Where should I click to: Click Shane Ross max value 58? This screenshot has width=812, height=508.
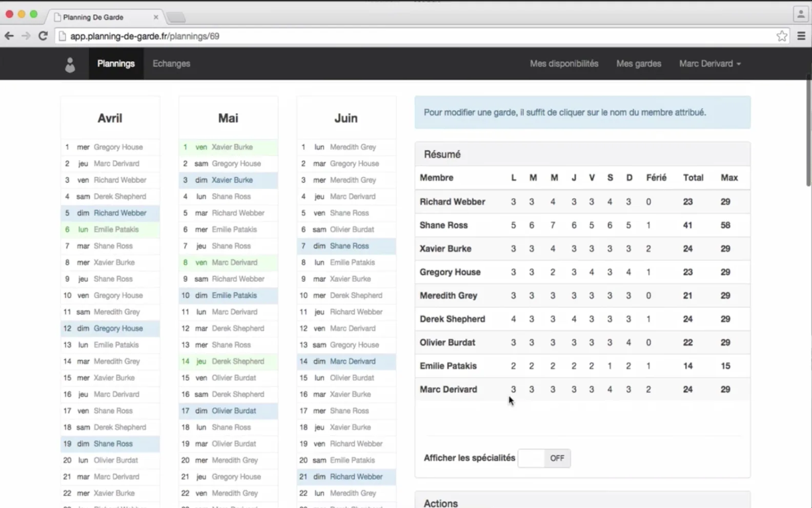[725, 225]
